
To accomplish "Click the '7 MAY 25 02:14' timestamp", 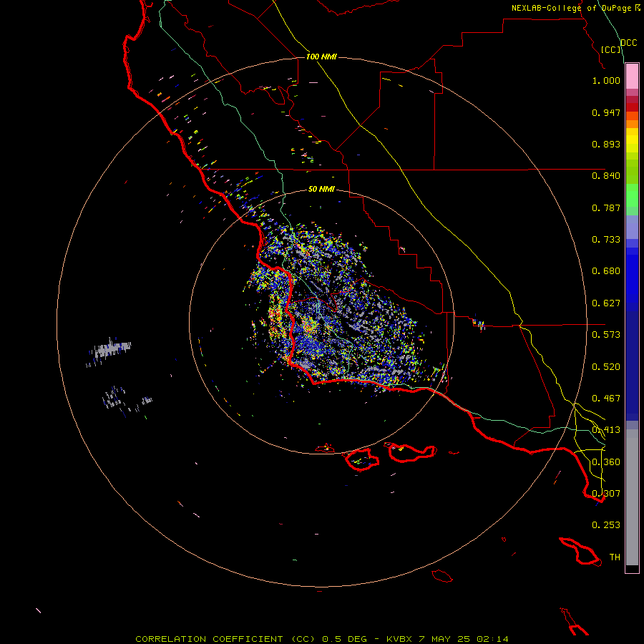I will [x=463, y=639].
